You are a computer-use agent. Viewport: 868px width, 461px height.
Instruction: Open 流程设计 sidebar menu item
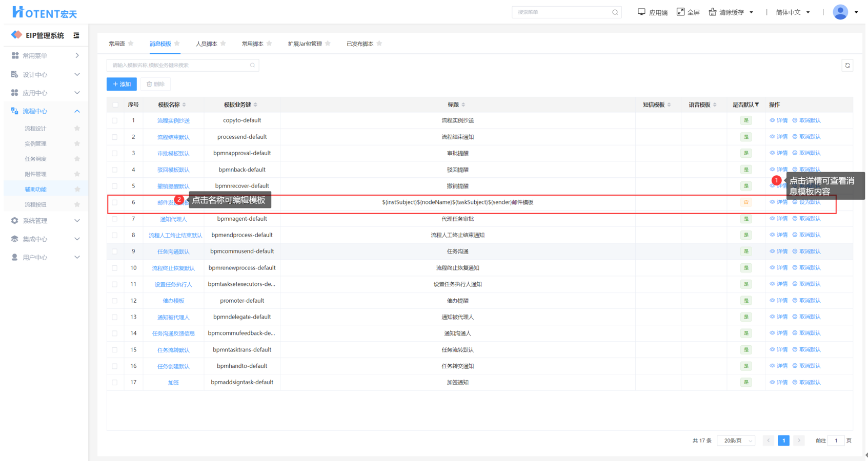click(x=35, y=129)
